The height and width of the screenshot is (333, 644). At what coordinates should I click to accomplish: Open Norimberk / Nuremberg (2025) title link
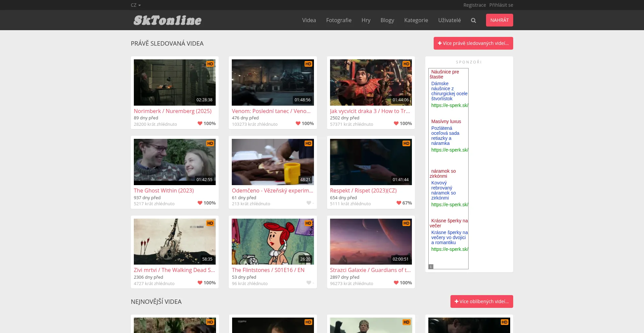(x=173, y=111)
